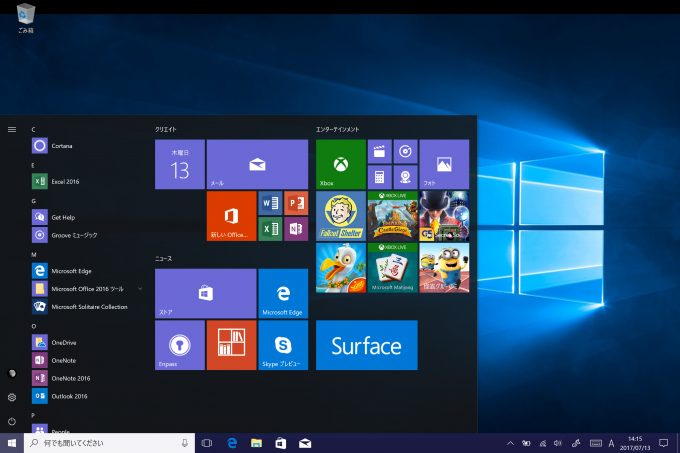This screenshot has width=680, height=453.
Task: Open the Skype Preview tile
Action: [x=283, y=345]
